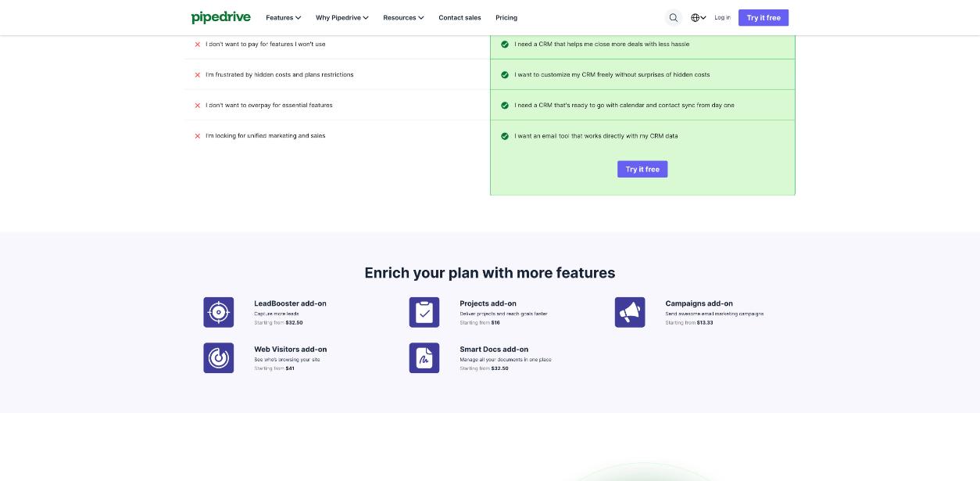Click LeadBooster 'Starting from $32.50' price
Screen dimensions: 980x481
(x=278, y=322)
